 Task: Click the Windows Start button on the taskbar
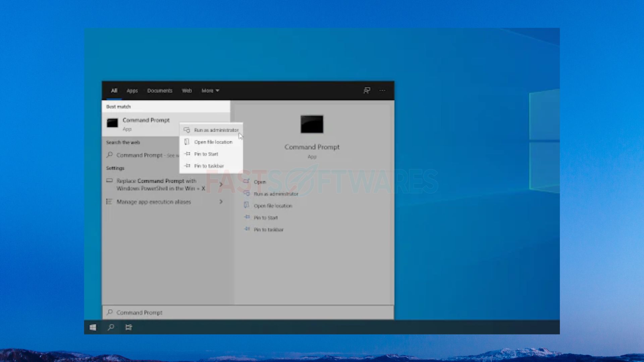click(93, 327)
